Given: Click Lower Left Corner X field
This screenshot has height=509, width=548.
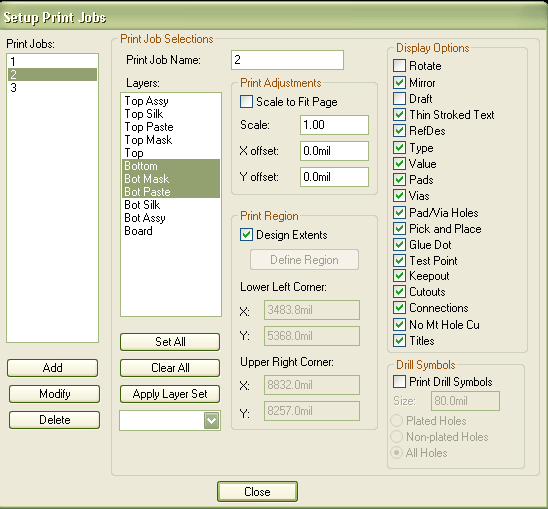Looking at the screenshot, I should coord(312,310).
